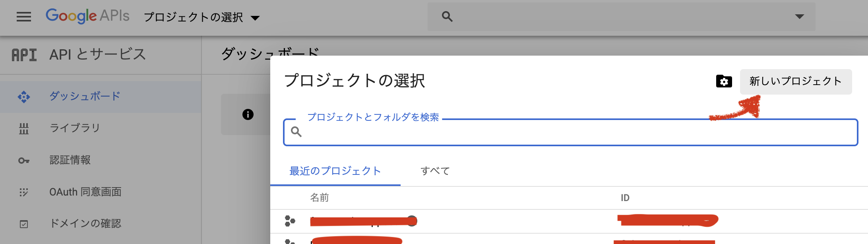
Task: Click the ID column header
Action: (626, 198)
